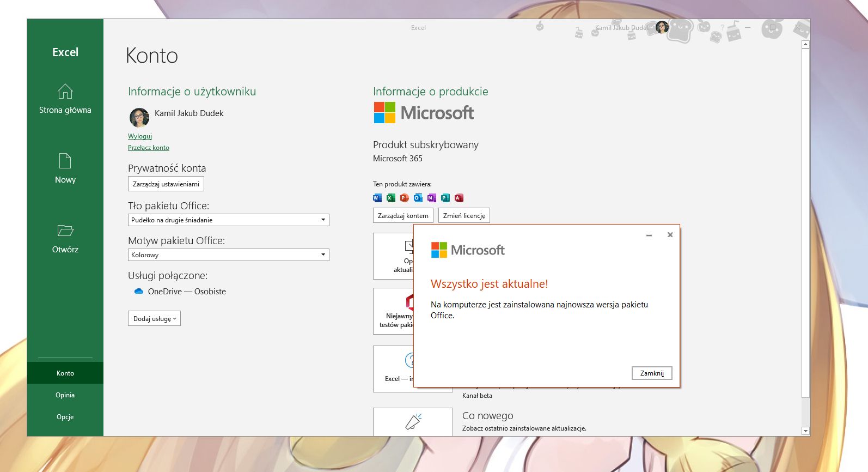Viewport: 868px width, 472px height.
Task: Open the Tło pakietu Office dropdown
Action: click(229, 220)
